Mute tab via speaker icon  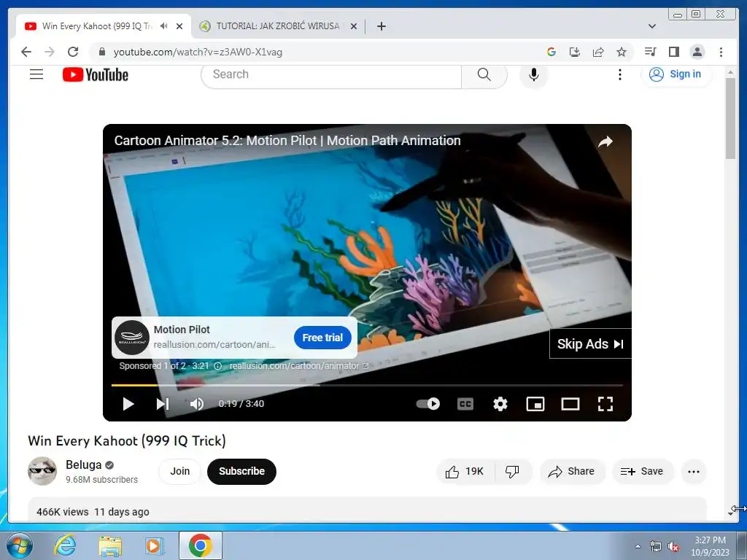point(164,26)
